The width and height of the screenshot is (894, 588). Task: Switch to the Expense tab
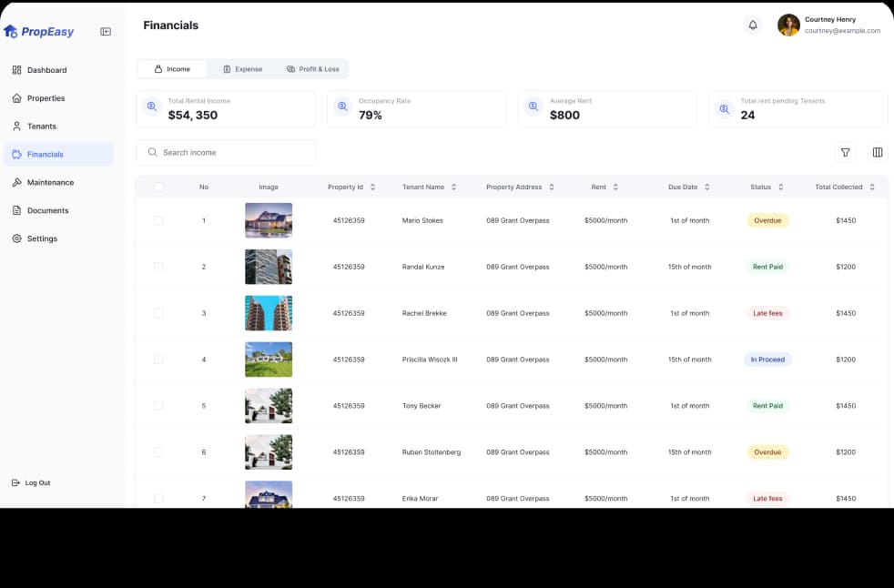(x=242, y=69)
